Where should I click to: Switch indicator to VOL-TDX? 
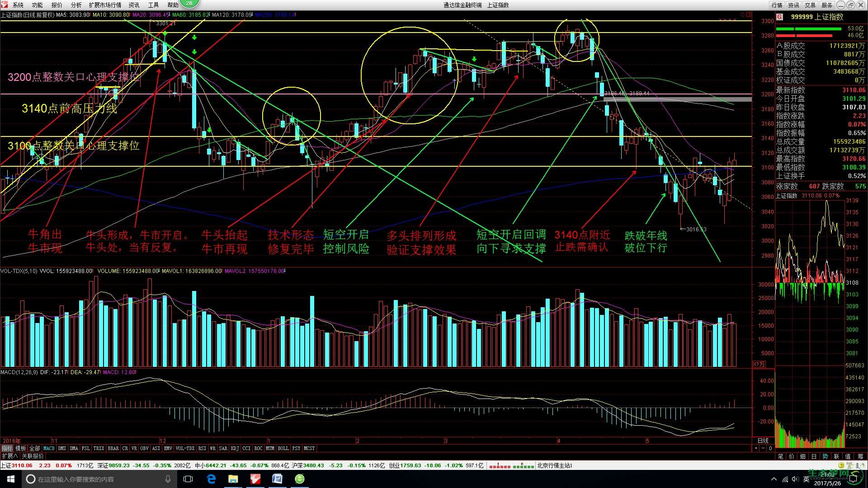185,448
